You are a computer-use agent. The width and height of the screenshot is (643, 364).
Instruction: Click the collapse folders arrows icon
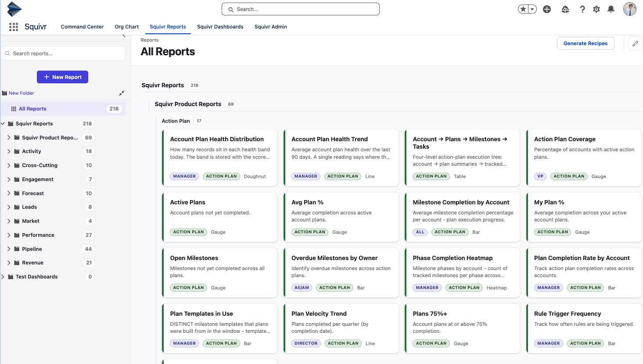[122, 93]
